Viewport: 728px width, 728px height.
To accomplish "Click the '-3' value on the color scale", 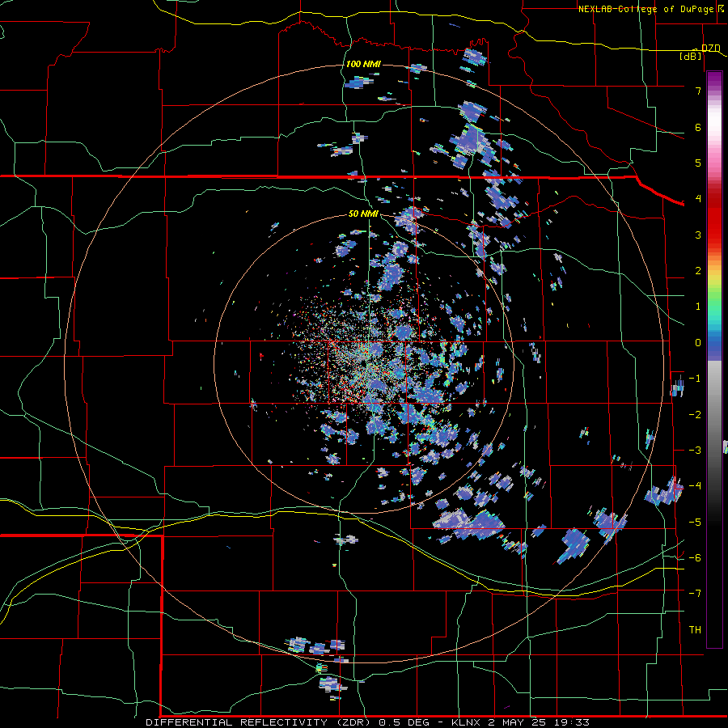I will [695, 451].
